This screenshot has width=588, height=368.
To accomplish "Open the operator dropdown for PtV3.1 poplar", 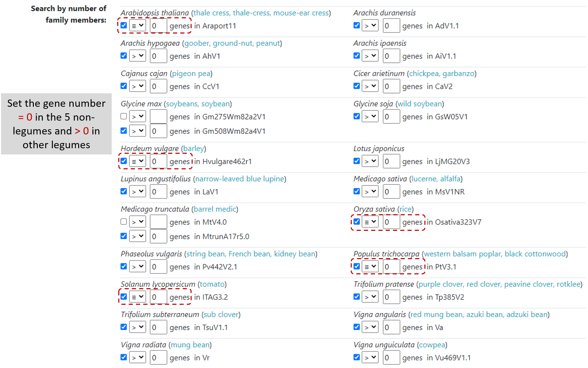I will [370, 267].
